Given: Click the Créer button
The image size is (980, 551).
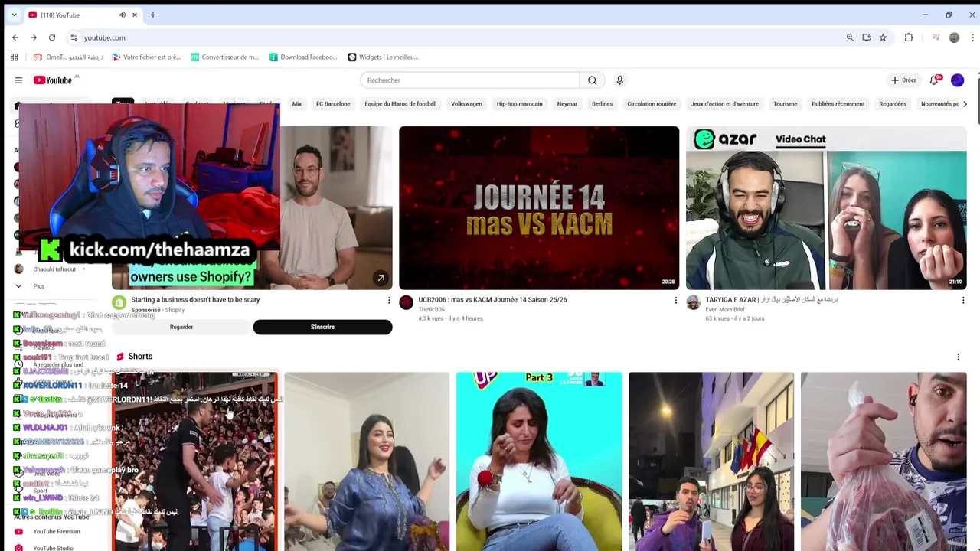Looking at the screenshot, I should [x=903, y=80].
